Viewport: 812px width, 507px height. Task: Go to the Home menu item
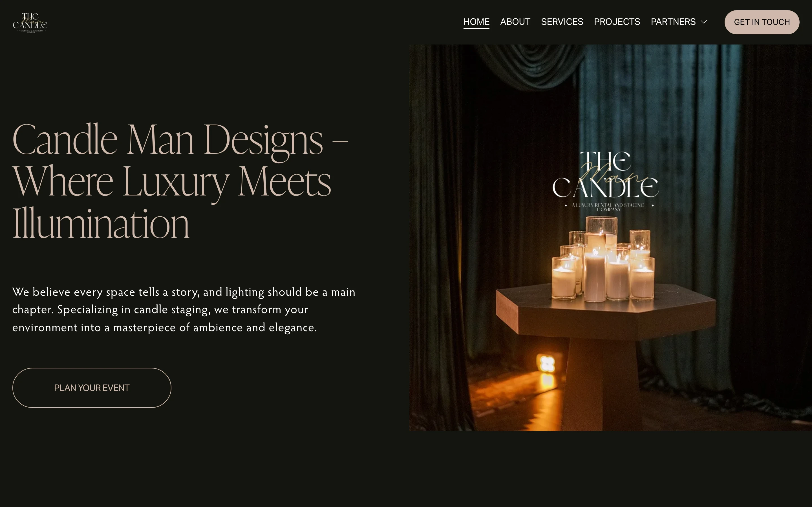point(476,22)
